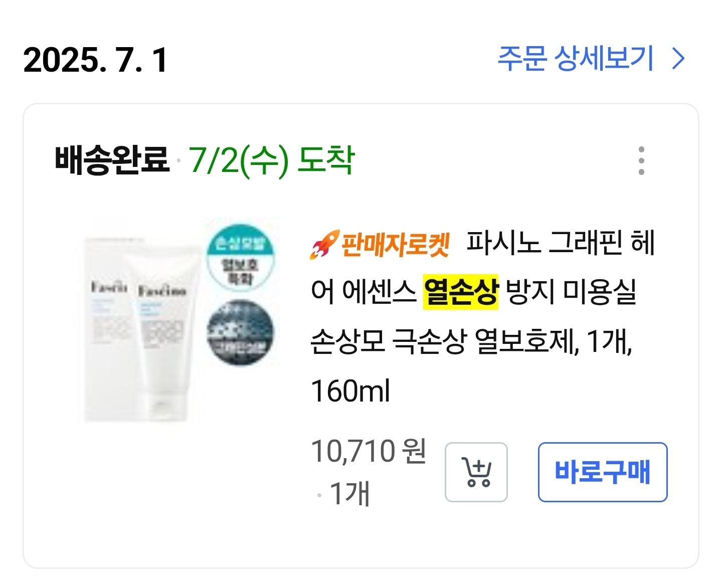722x588 pixels.
Task: Click the order date 2025. 7. 1
Action: coord(95,60)
